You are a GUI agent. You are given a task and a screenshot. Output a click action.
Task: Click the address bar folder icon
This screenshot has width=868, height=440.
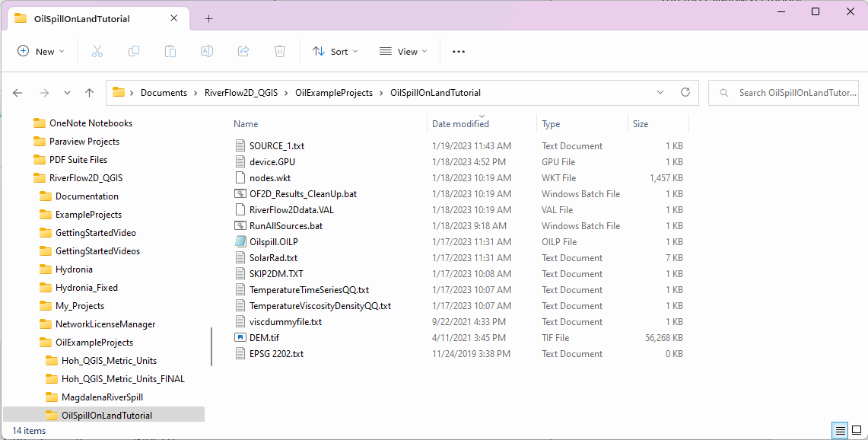click(x=119, y=92)
